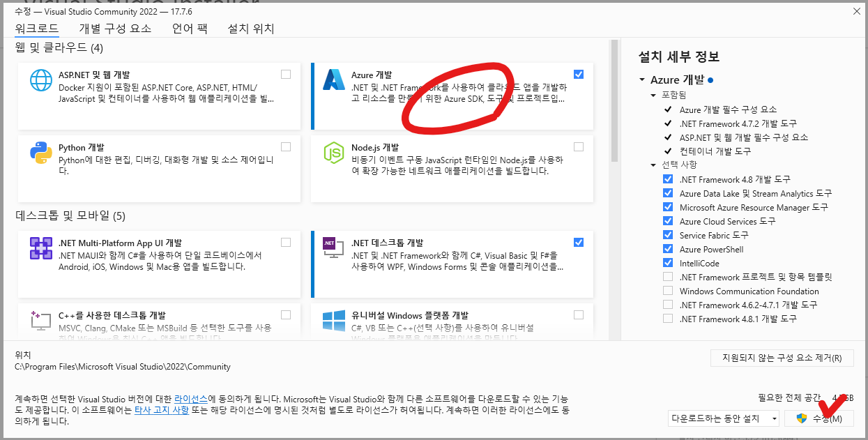Viewport: 868px width, 440px height.
Task: Check the 유니버설 Windows 플랫폼 개발 checkbox
Action: (579, 315)
